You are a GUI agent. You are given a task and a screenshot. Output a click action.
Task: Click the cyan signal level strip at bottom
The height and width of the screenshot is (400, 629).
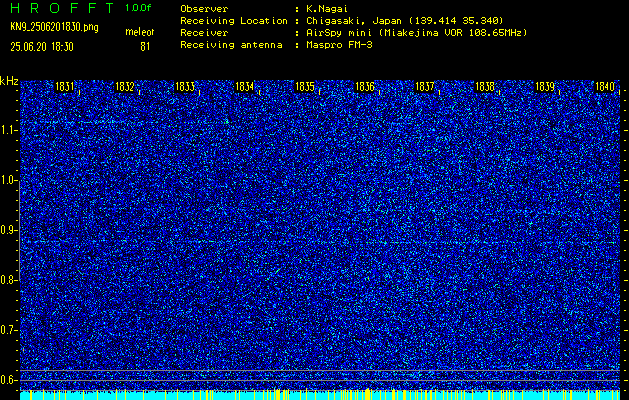(x=320, y=396)
